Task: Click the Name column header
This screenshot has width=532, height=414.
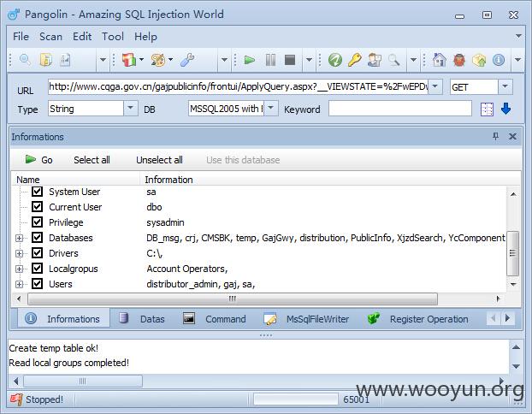Action: pos(75,180)
